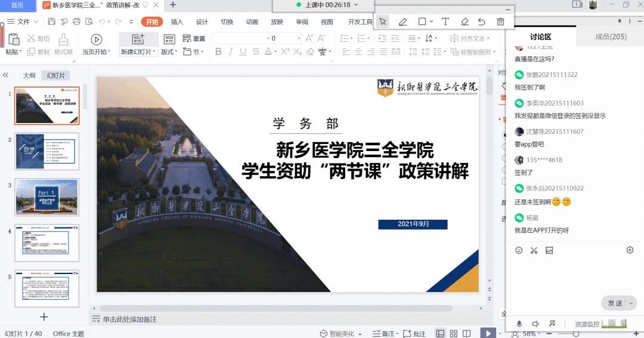Image resolution: width=644 pixels, height=338 pixels.
Task: Mute the microphone in chat panel
Action: click(519, 324)
